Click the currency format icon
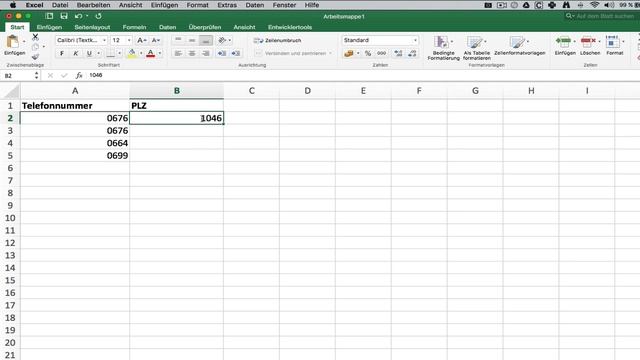Image resolution: width=640 pixels, height=360 pixels. pos(349,53)
